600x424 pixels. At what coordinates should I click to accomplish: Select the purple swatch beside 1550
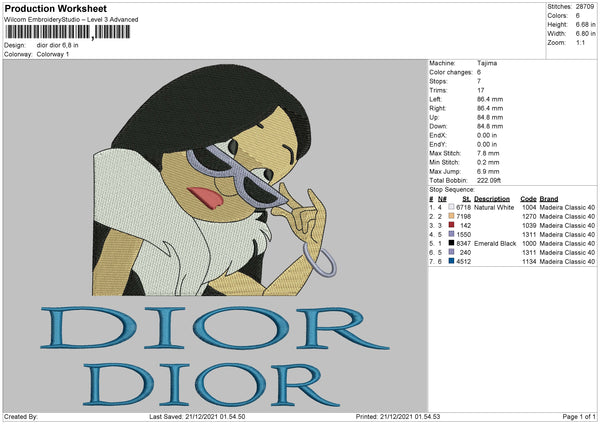coord(451,234)
